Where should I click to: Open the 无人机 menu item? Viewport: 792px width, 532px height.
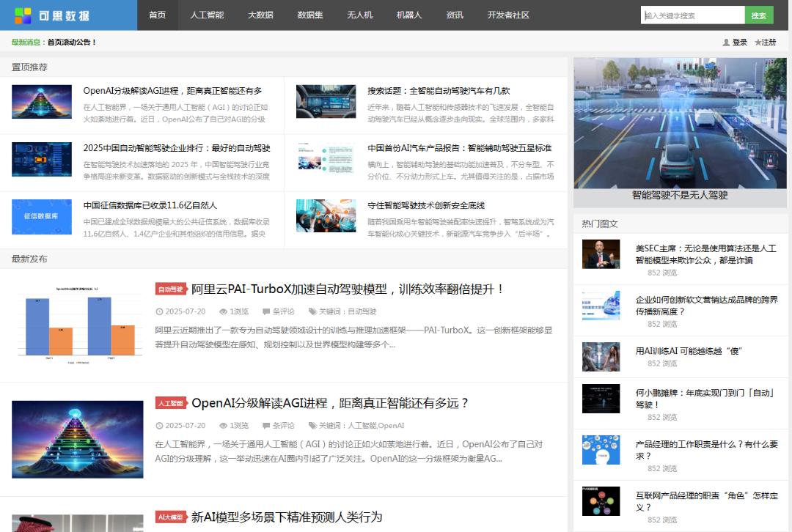[x=359, y=15]
